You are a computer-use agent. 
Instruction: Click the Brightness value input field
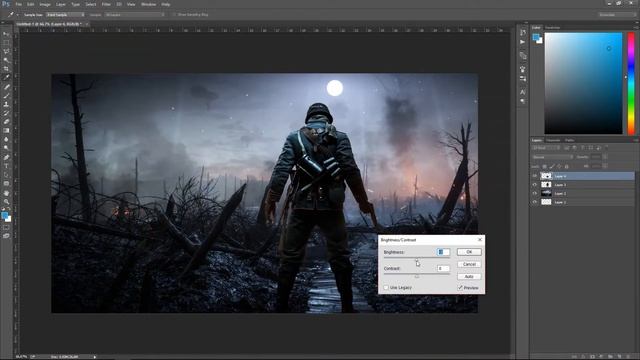[x=443, y=252]
